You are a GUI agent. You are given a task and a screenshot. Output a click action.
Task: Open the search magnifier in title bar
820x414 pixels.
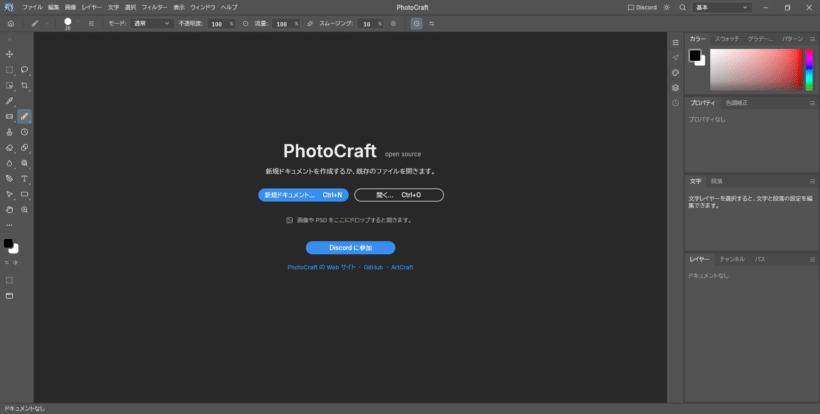[x=682, y=7]
